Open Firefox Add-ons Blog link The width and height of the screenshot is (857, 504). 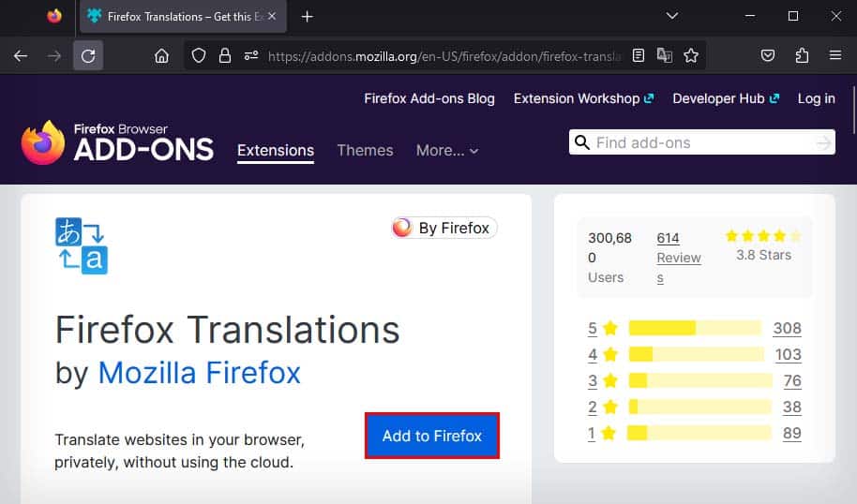pyautogui.click(x=429, y=98)
